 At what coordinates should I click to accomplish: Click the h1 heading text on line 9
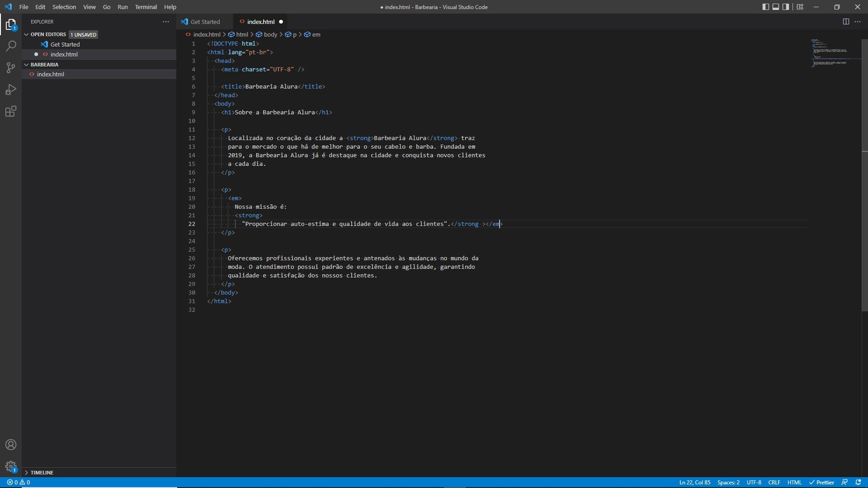click(x=275, y=112)
